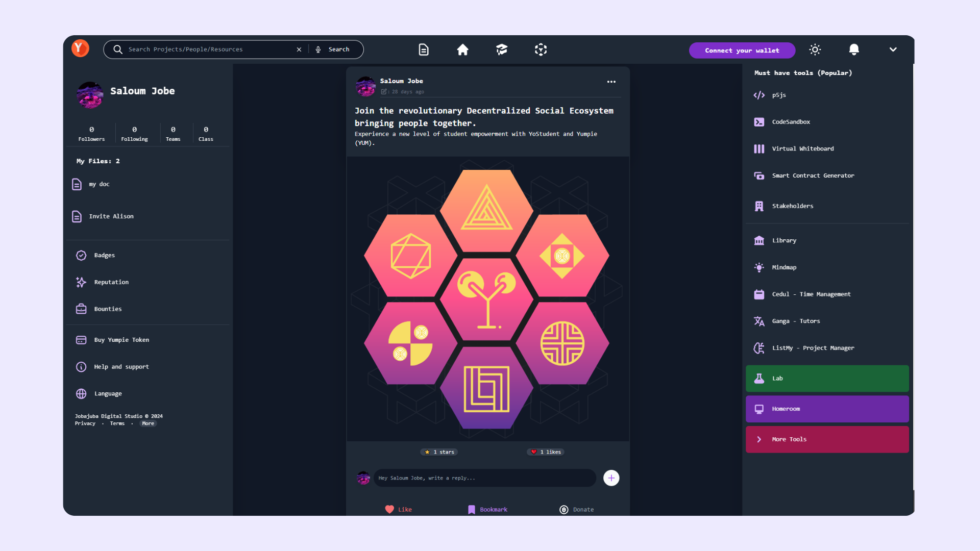Click the plus button beside reply field

tap(611, 478)
